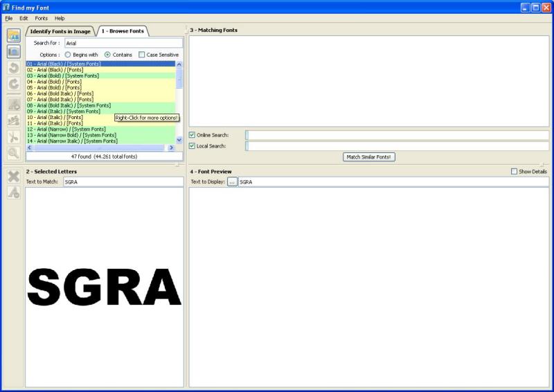Click the font list vertical scrollbar thumb

click(179, 78)
